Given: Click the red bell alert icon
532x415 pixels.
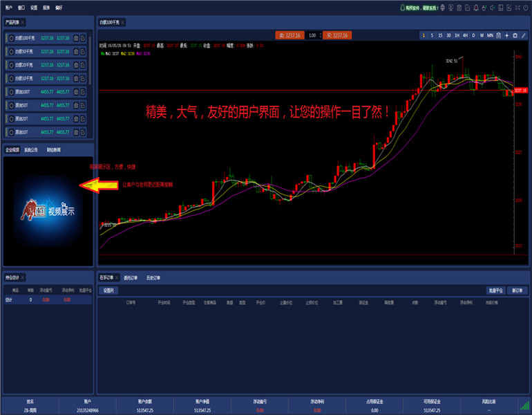Looking at the screenshot, I should 475,8.
